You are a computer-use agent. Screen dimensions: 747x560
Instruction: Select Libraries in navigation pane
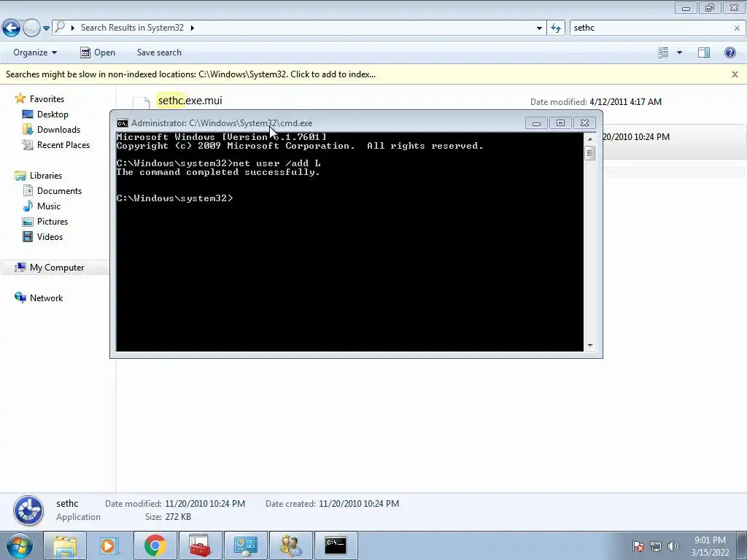(46, 176)
